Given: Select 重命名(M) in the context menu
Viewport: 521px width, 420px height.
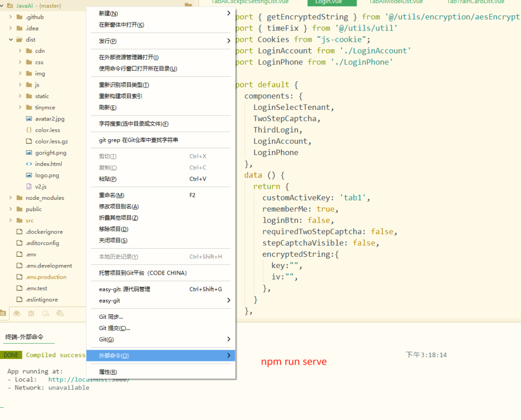Looking at the screenshot, I should tap(111, 195).
